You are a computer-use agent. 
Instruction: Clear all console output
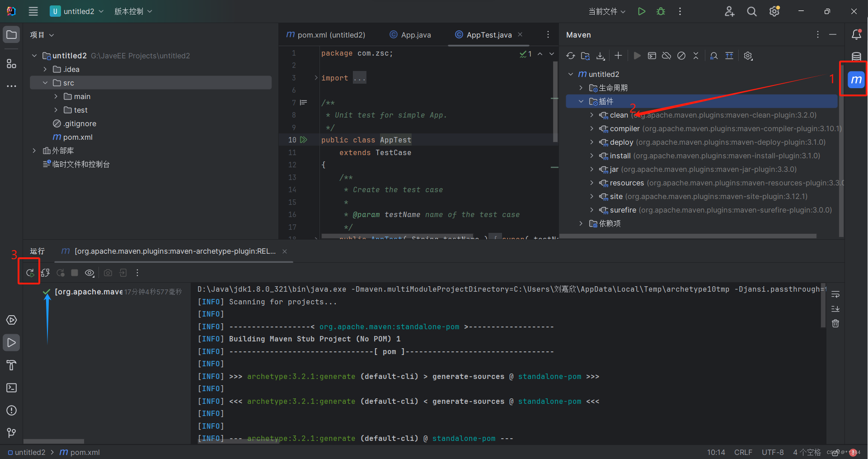[x=835, y=323]
